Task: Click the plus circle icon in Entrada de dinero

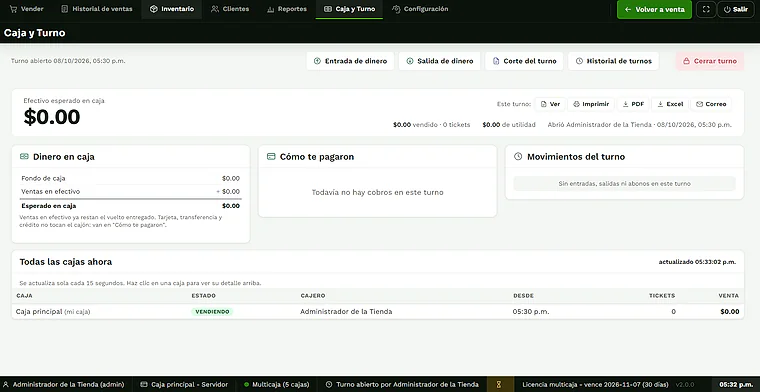Action: pyautogui.click(x=317, y=61)
